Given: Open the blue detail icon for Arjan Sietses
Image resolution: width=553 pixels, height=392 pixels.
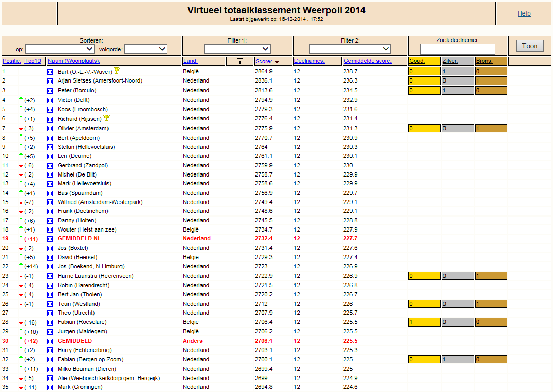Looking at the screenshot, I should [50, 81].
